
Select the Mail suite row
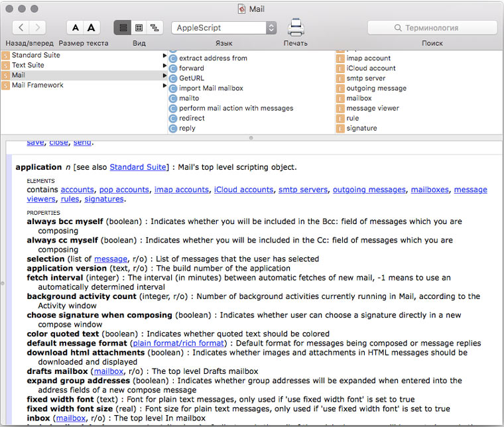coord(84,75)
